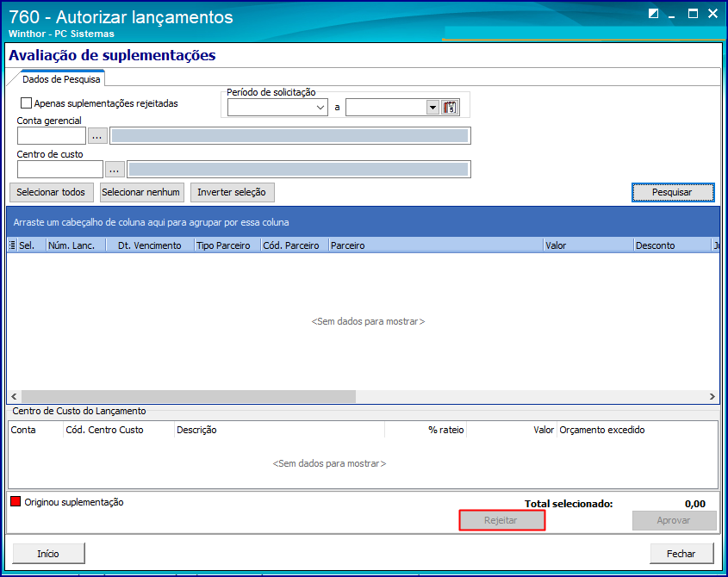Click the grid column chooser icon
Viewport: 728px width, 577px height.
[12, 245]
